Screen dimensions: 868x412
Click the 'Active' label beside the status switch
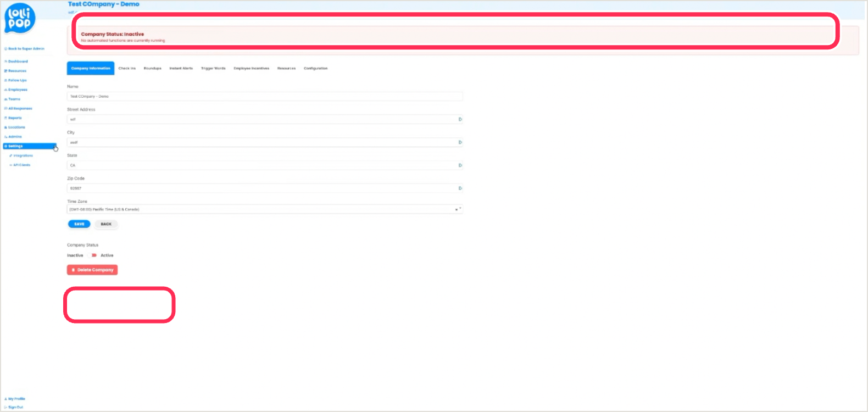coord(107,255)
